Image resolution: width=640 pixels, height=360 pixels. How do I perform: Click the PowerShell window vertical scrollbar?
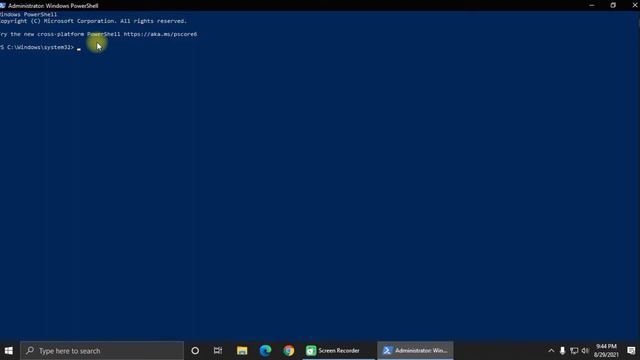[x=638, y=176]
